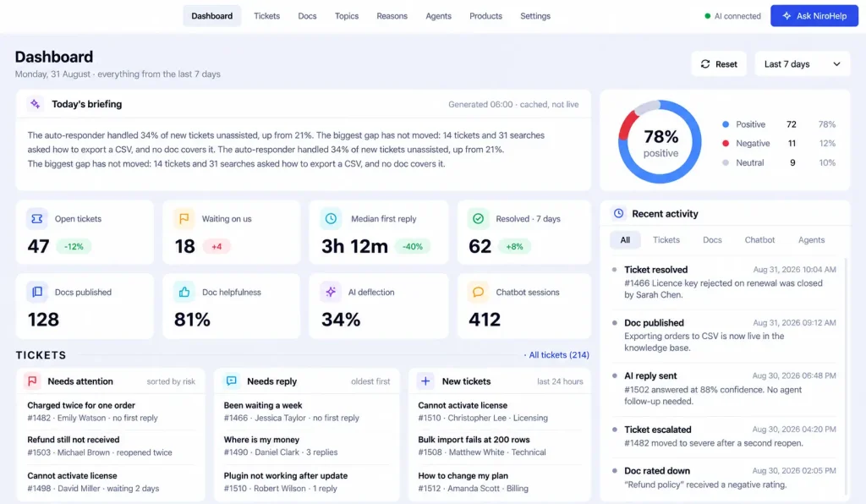Image resolution: width=866 pixels, height=504 pixels.
Task: Open ticket Been waiting a week
Action: click(307, 411)
